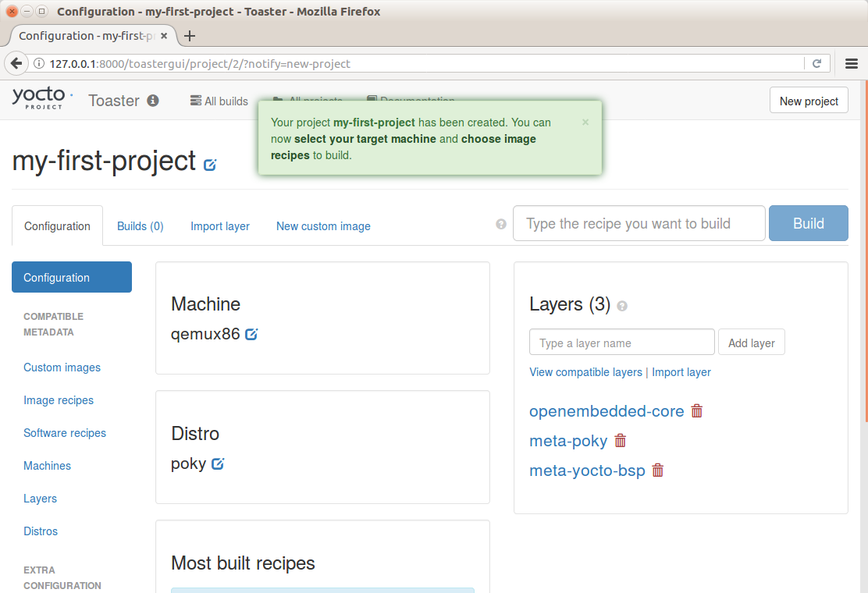
Task: Click the Add layer button
Action: click(751, 343)
